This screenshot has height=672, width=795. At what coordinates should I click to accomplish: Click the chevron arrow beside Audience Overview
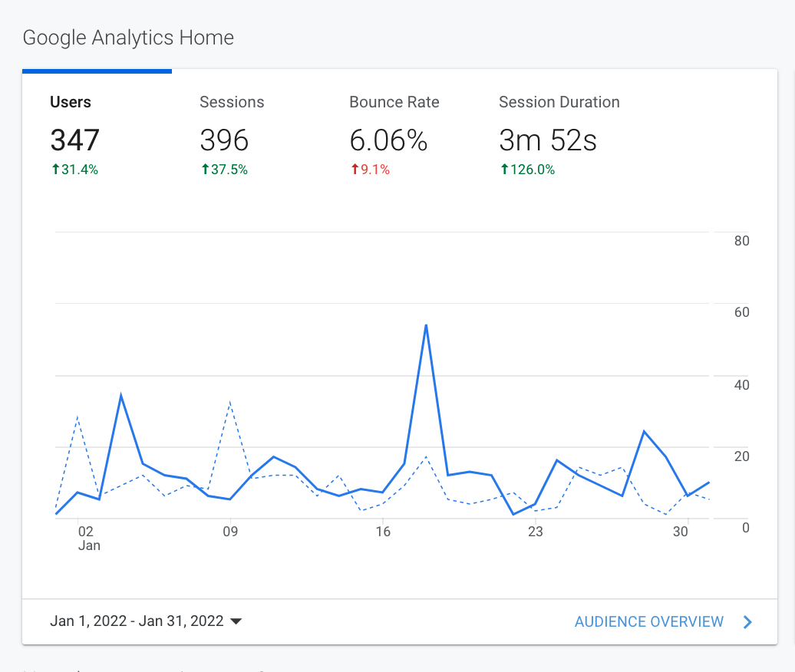(x=747, y=622)
